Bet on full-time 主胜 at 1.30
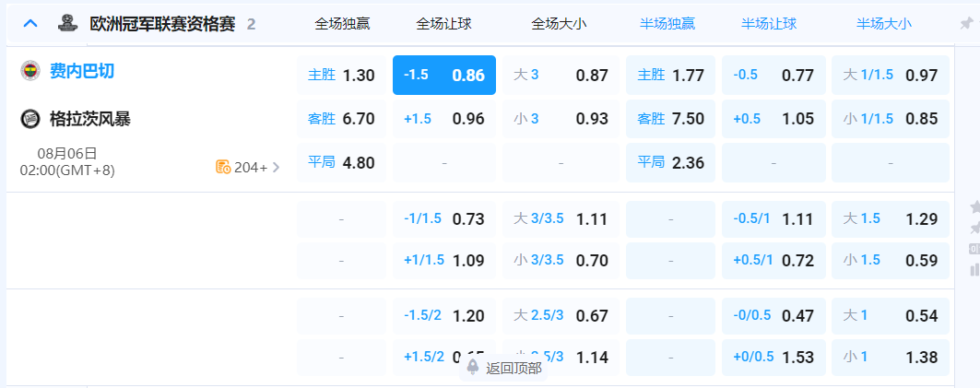980x388 pixels. click(341, 76)
